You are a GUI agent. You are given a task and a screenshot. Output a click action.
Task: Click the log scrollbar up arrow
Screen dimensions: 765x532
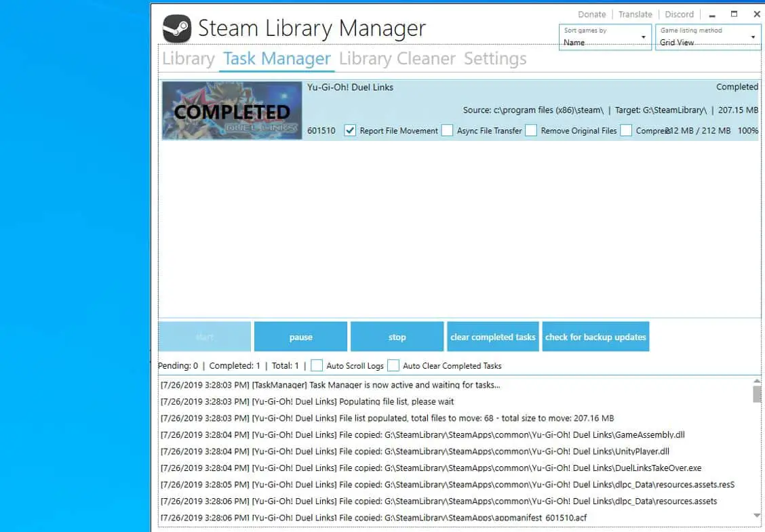[x=757, y=381]
